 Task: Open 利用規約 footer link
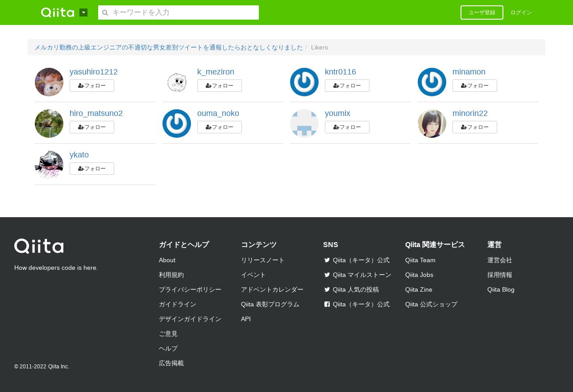point(171,275)
